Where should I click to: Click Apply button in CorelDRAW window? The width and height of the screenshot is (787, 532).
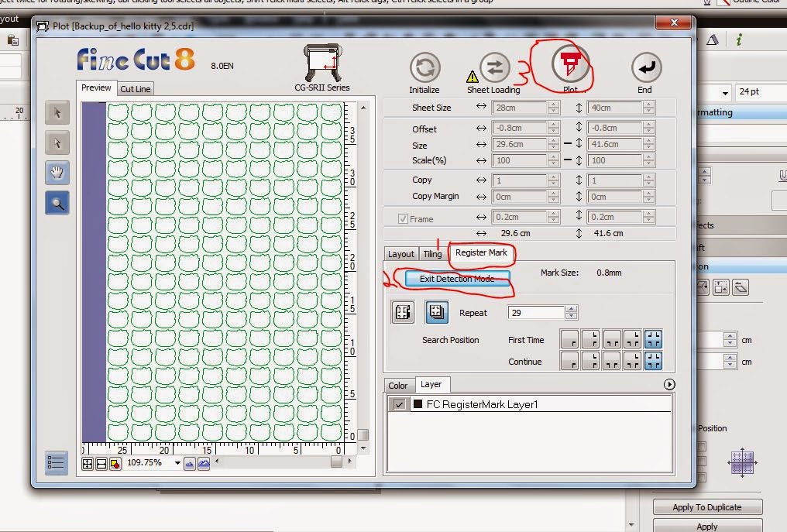(707, 526)
